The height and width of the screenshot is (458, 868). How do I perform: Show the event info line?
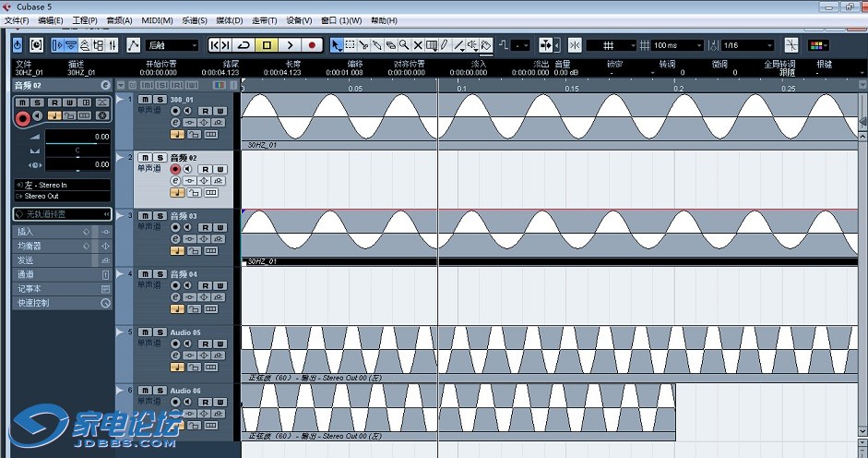pos(71,45)
